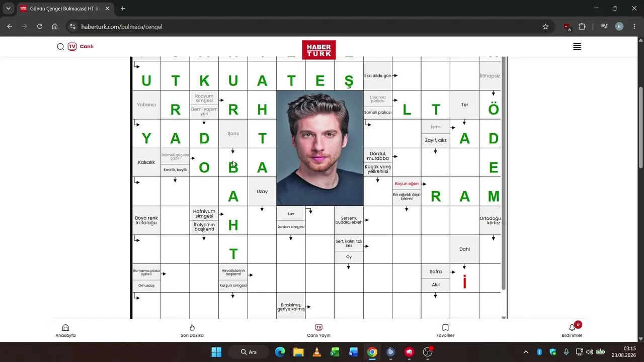Close the Günün Çengel Bulmacası tab
The width and height of the screenshot is (644, 362).
point(107,9)
